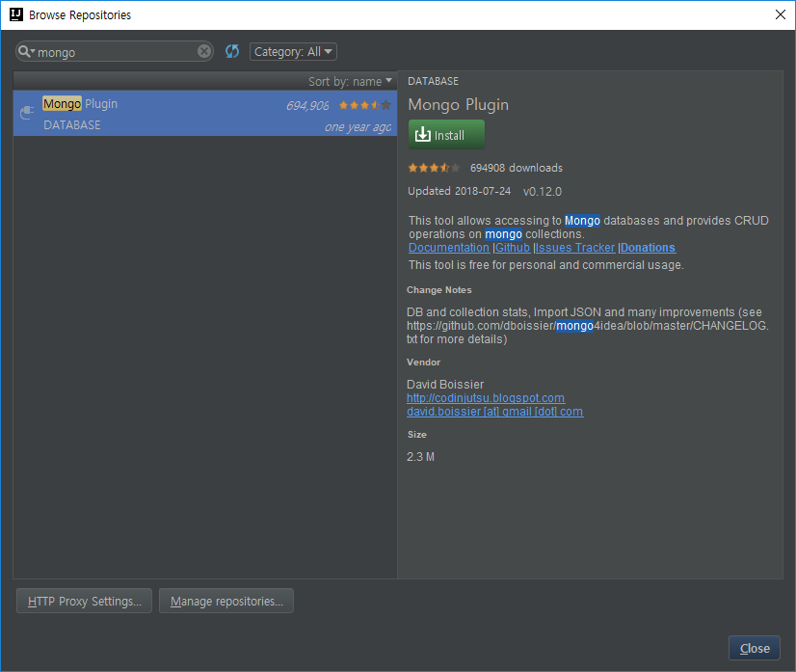Open the Documentation link
The width and height of the screenshot is (796, 672).
[x=449, y=248]
